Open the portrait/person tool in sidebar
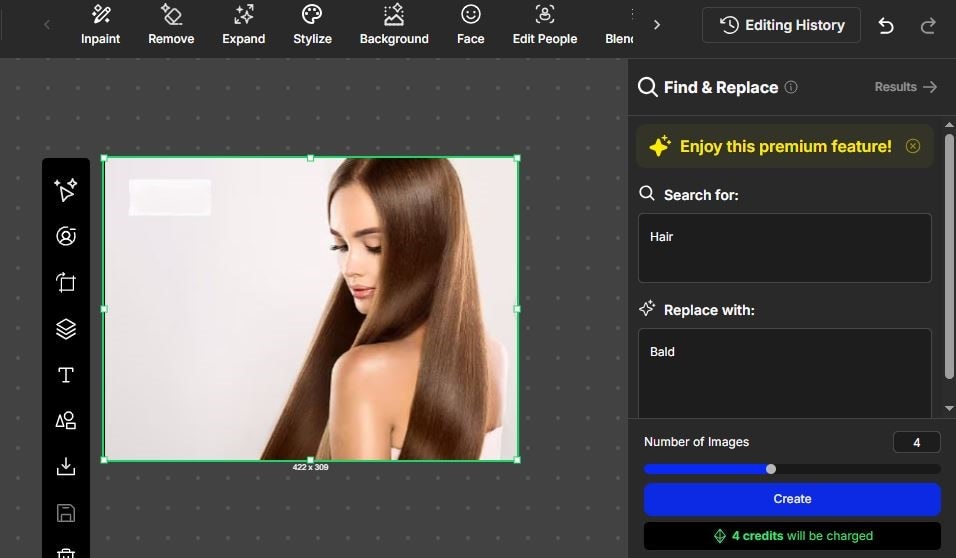 (66, 236)
